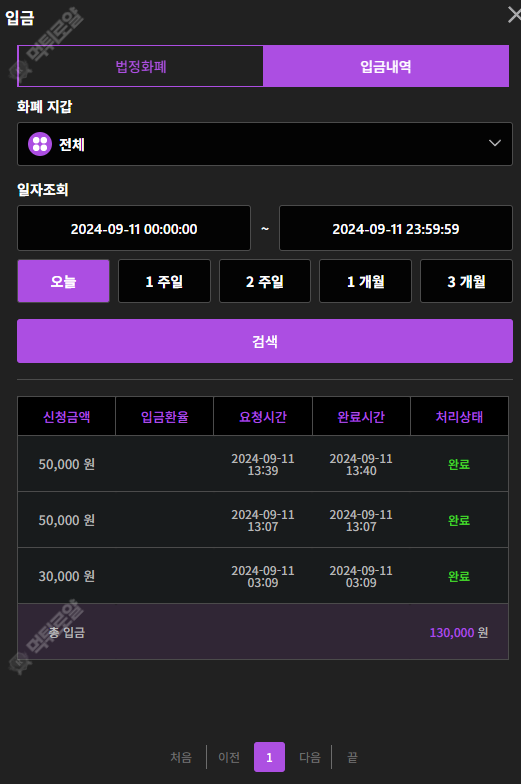Viewport: 521px width, 784px height.
Task: Choose the 2 주일 range filter
Action: pos(264,281)
